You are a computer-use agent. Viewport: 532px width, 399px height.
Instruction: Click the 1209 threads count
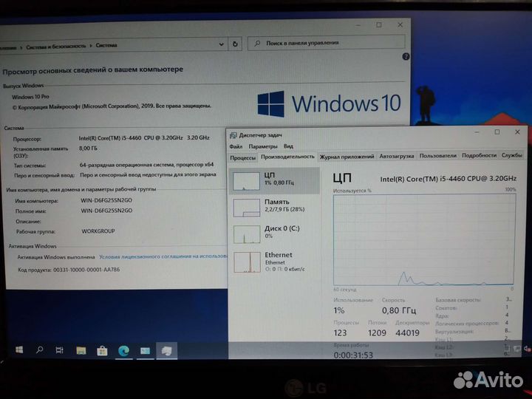[x=377, y=332]
